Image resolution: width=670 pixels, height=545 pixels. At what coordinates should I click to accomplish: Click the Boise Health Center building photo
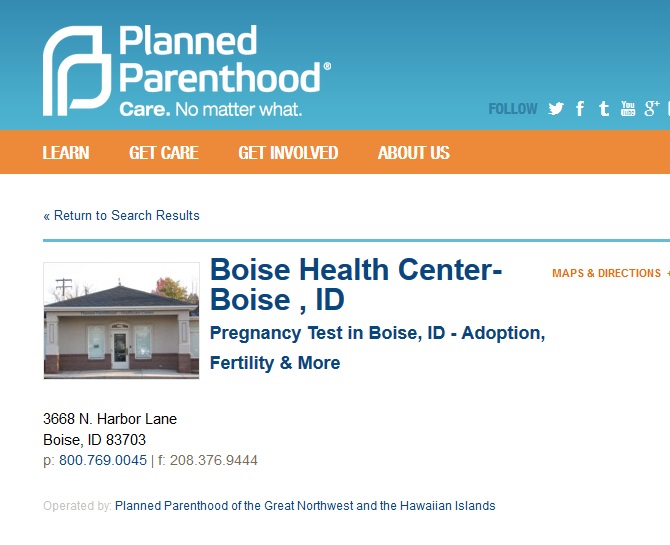click(x=121, y=321)
